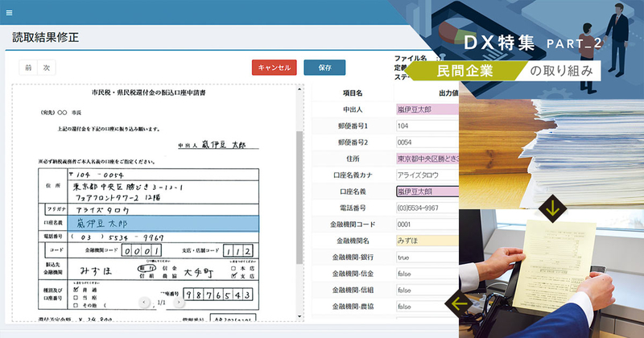Click the 金融機関-信組 field showing false
Screen dimensions: 644x338
point(427,291)
